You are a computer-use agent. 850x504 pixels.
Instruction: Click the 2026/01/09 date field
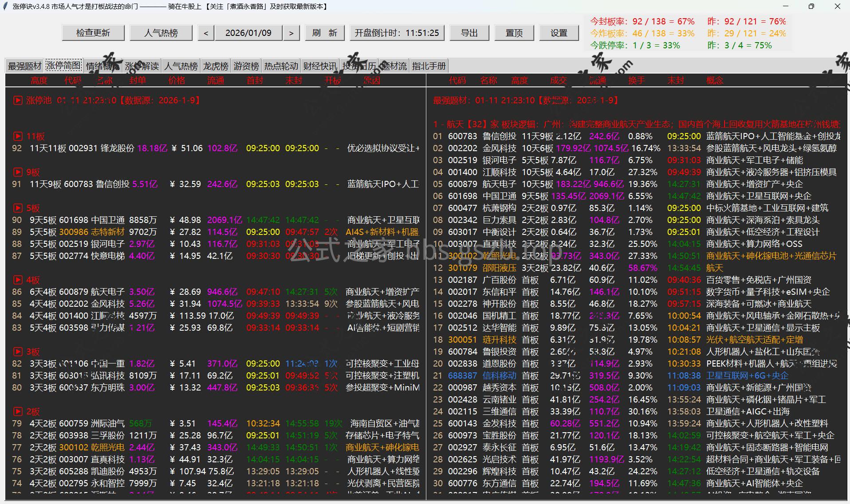pos(248,33)
